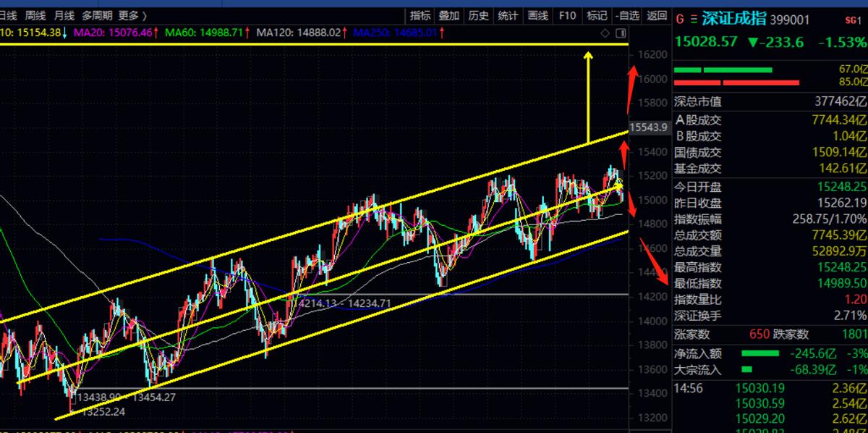Click the B股成交 row label
The height and width of the screenshot is (433, 868).
[698, 135]
